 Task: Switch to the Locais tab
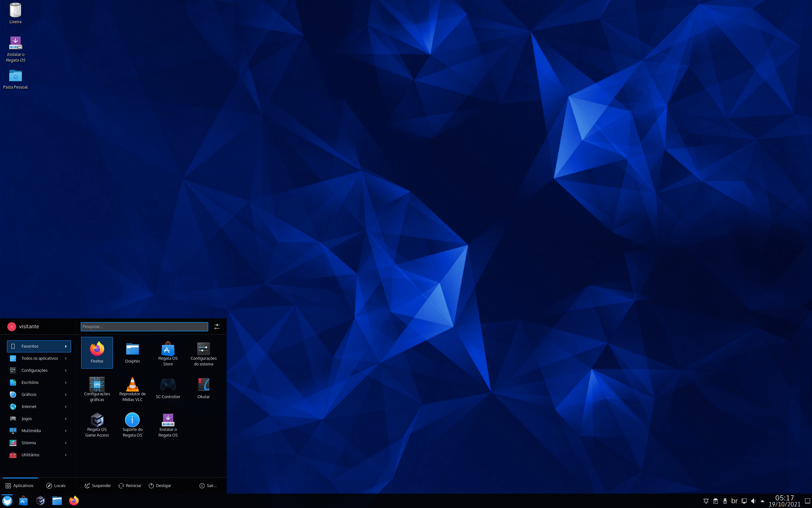tap(56, 486)
